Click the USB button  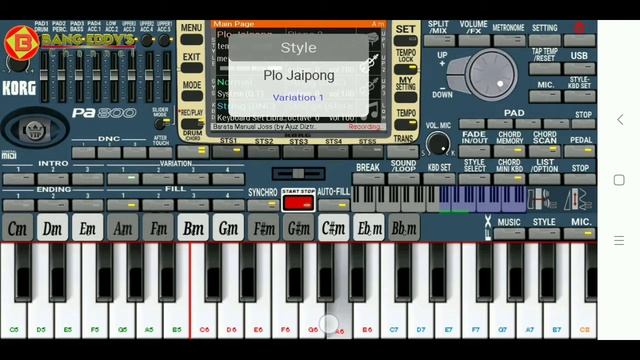pyautogui.click(x=580, y=69)
